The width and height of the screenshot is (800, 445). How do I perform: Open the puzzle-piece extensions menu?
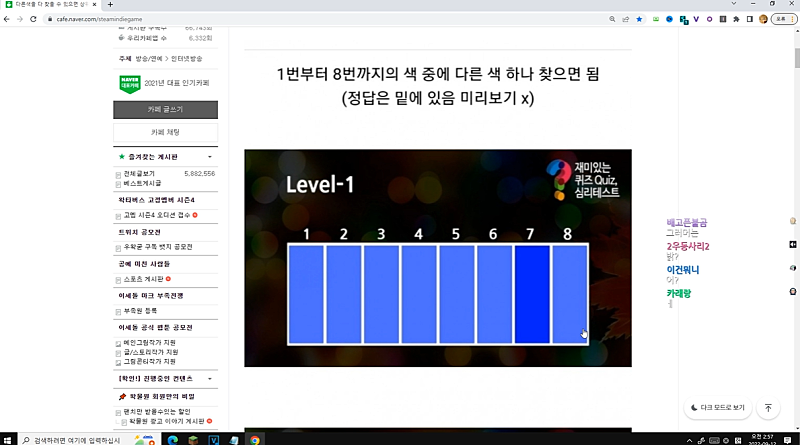click(x=736, y=19)
